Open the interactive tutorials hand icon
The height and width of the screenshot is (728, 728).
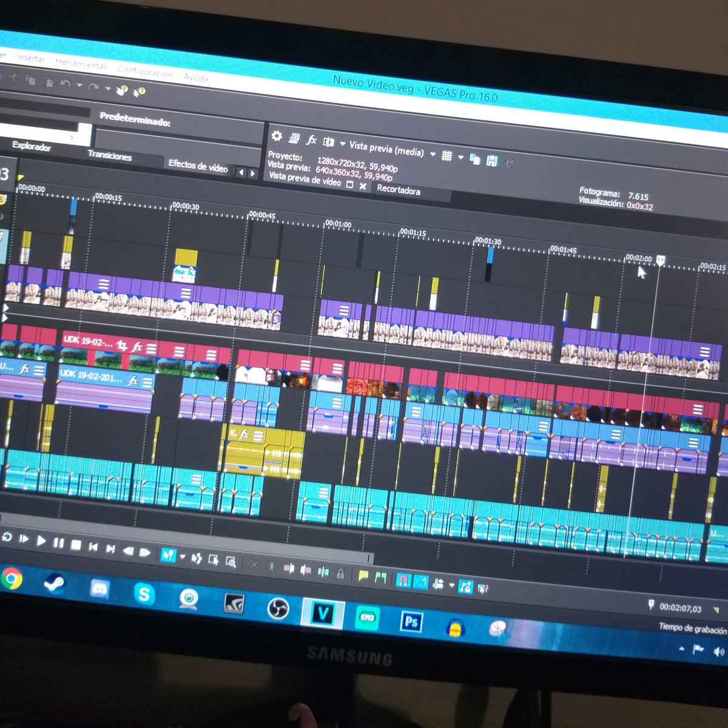(x=121, y=90)
